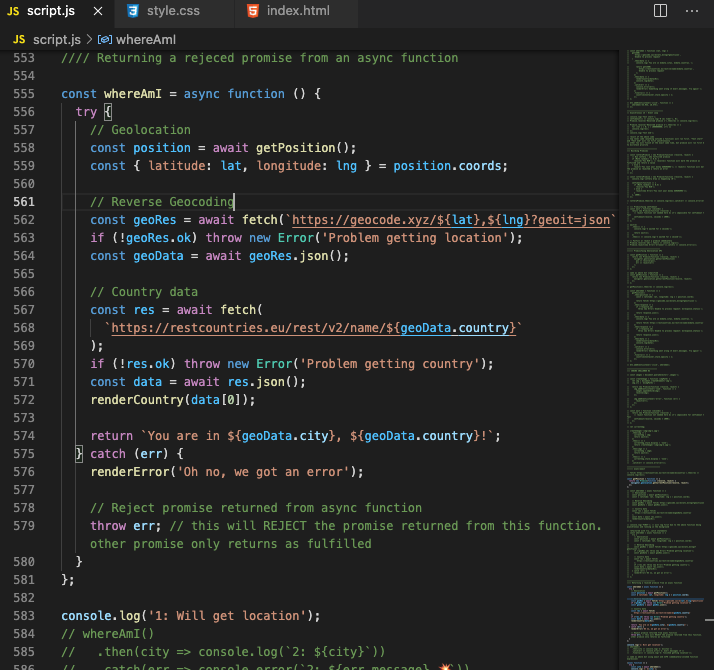The width and height of the screenshot is (714, 670).
Task: Click getPosition() on line 558
Action: coord(302,148)
